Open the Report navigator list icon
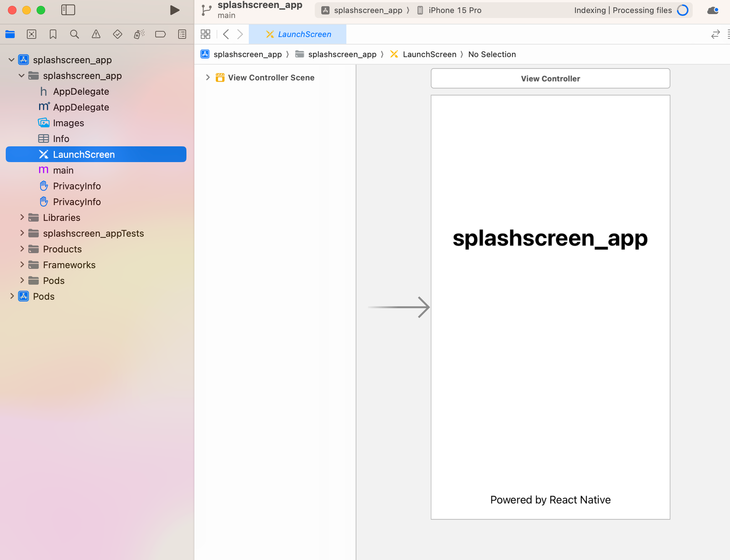 (x=182, y=34)
